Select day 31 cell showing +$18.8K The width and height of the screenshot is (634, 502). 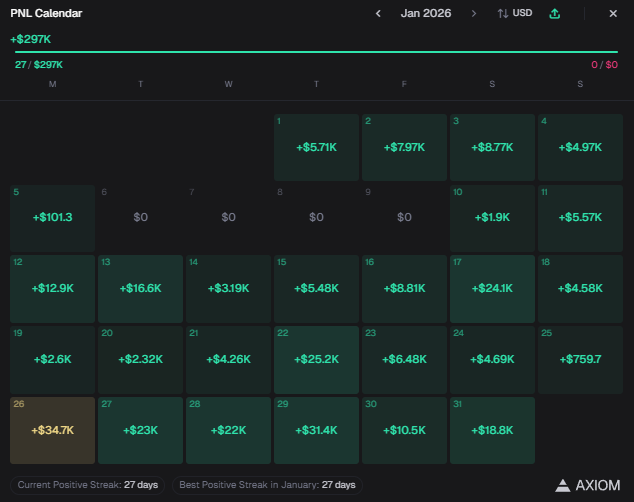(x=492, y=430)
